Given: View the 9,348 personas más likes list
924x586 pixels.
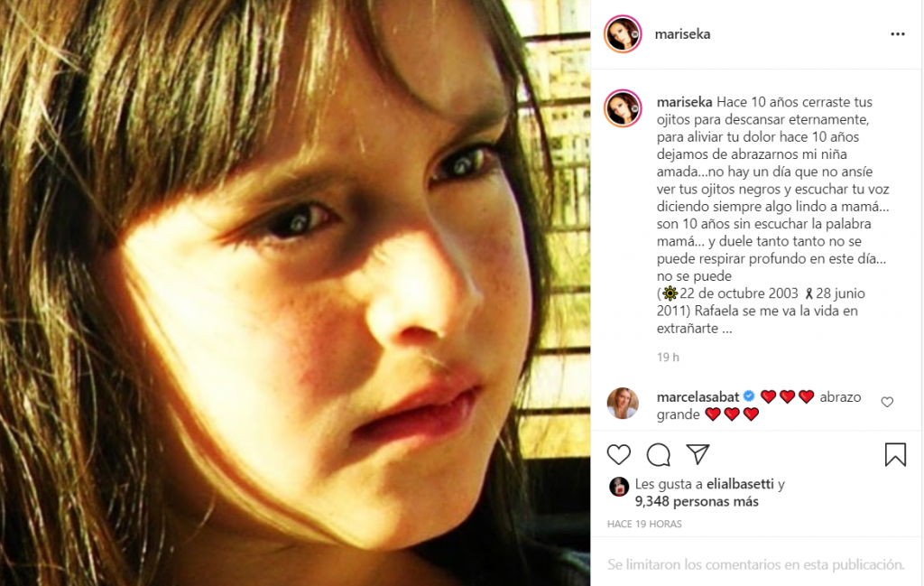Looking at the screenshot, I should pyautogui.click(x=697, y=502).
